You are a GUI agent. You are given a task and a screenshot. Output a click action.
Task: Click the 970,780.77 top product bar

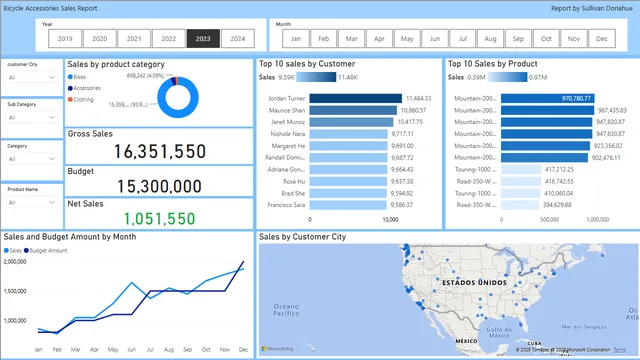coord(548,98)
